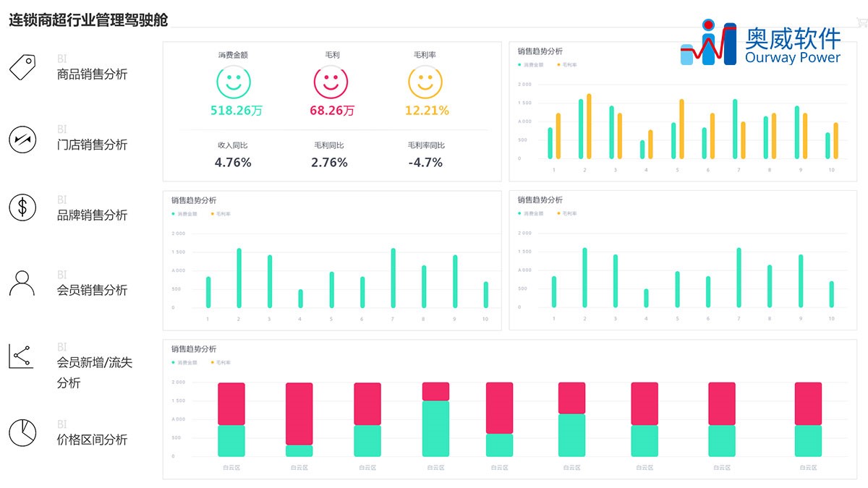Select the airplane circle icon for 门店销售分析
868x488 pixels.
tap(22, 138)
